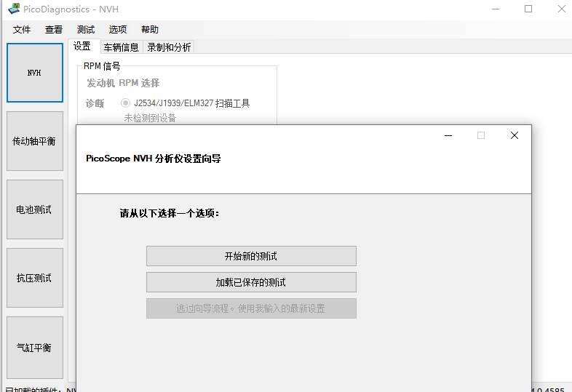Open the 电池测试 module
The width and height of the screenshot is (572, 392).
click(x=35, y=209)
